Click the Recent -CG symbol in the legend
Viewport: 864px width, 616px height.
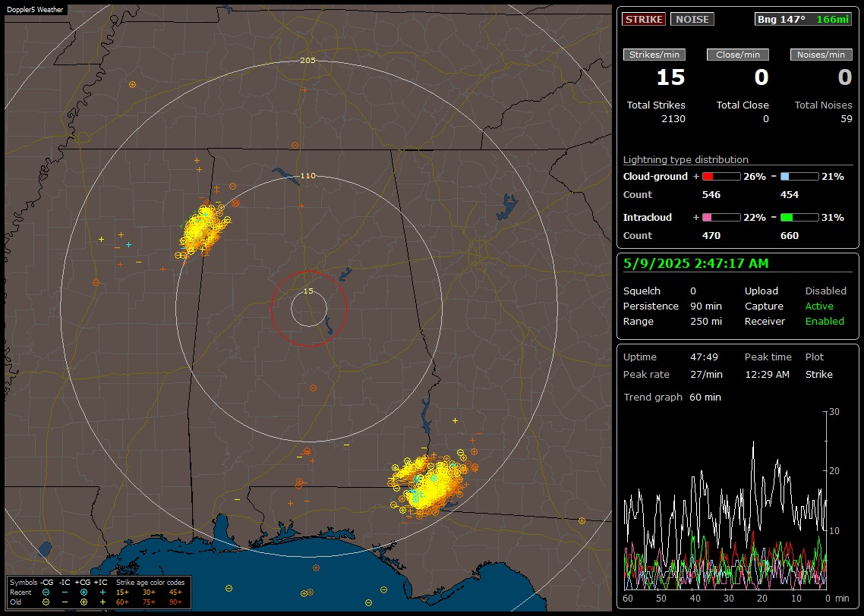click(46, 592)
